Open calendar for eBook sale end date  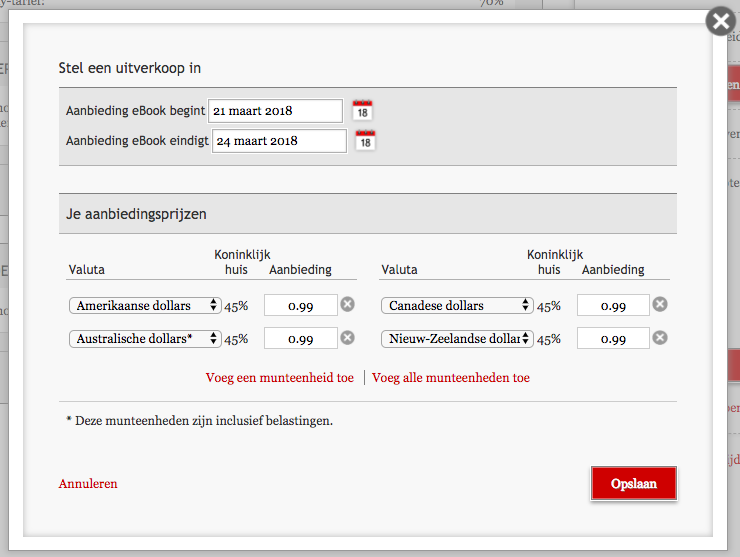pos(366,141)
